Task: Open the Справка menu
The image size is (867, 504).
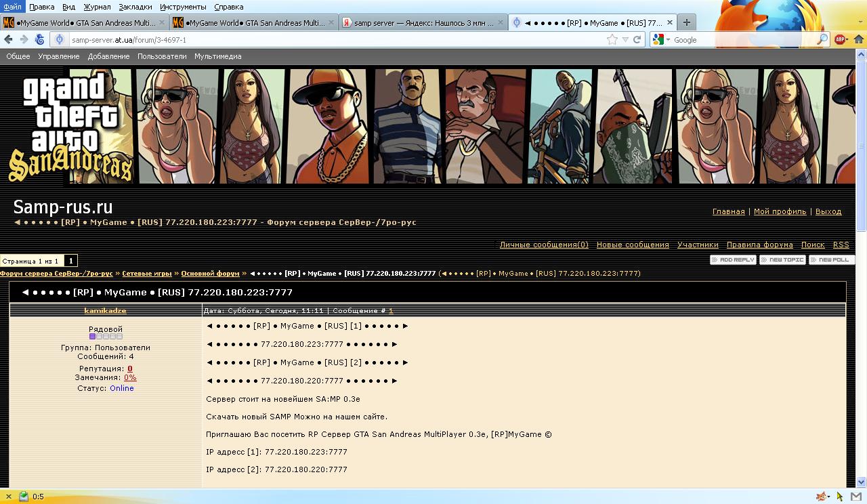Action: tap(228, 7)
